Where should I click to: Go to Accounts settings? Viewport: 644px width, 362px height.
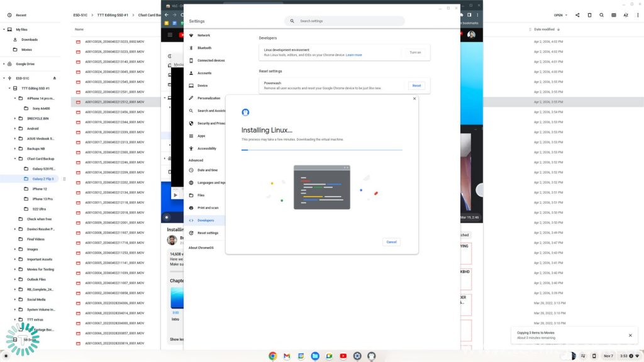204,73
